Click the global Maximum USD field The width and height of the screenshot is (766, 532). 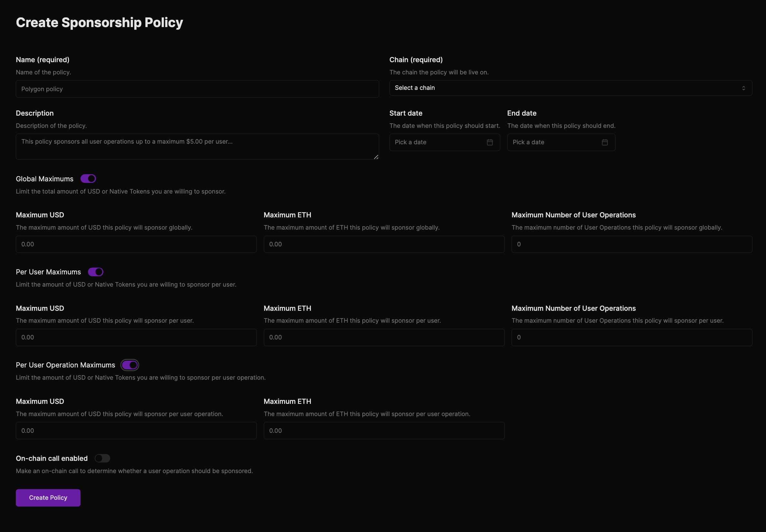[x=136, y=244]
